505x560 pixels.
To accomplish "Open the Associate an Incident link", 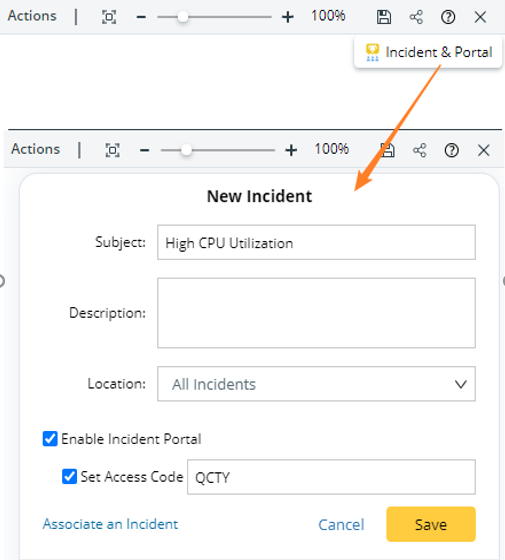I will coord(110,524).
